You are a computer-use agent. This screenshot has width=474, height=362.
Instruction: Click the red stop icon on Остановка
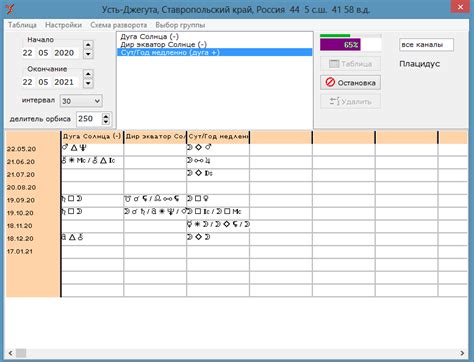coord(330,82)
